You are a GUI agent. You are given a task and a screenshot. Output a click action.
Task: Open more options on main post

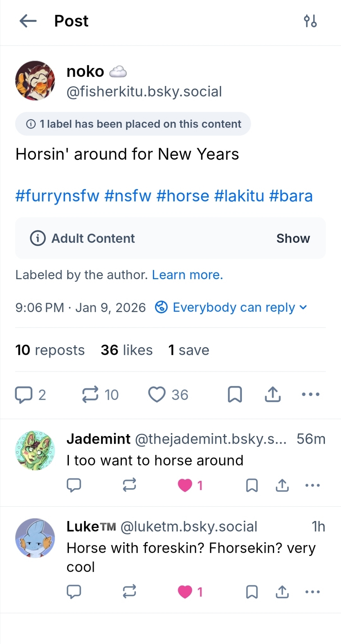pos(310,394)
